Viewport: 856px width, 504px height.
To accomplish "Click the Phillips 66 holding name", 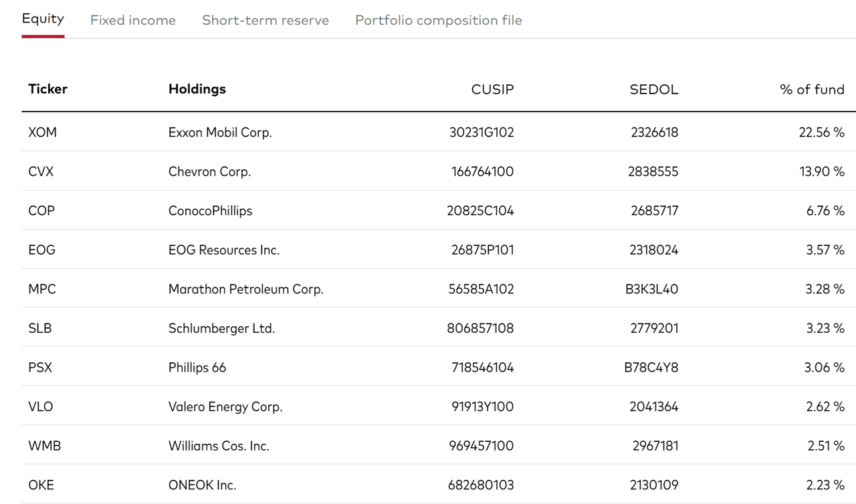I will 197,368.
